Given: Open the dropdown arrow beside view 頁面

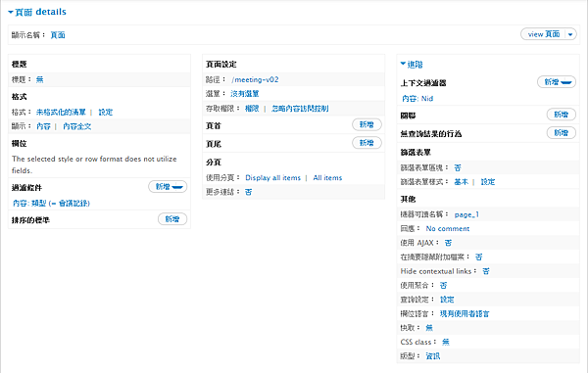Looking at the screenshot, I should click(x=570, y=34).
